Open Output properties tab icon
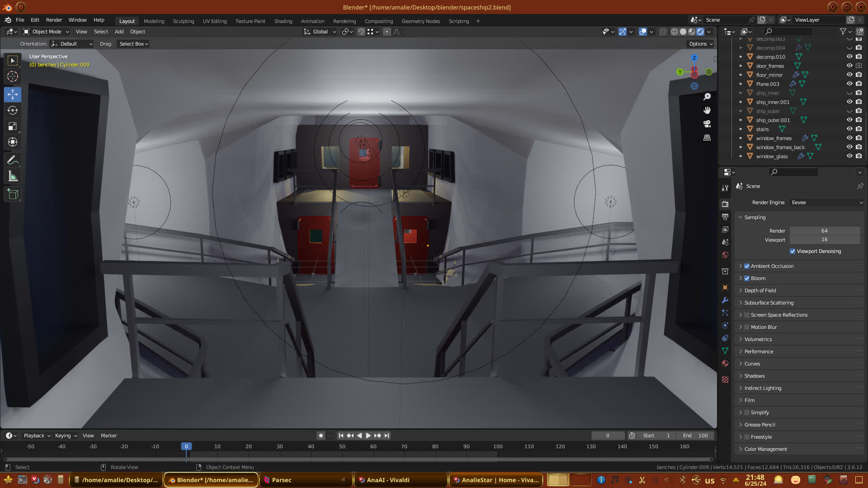 pyautogui.click(x=725, y=217)
